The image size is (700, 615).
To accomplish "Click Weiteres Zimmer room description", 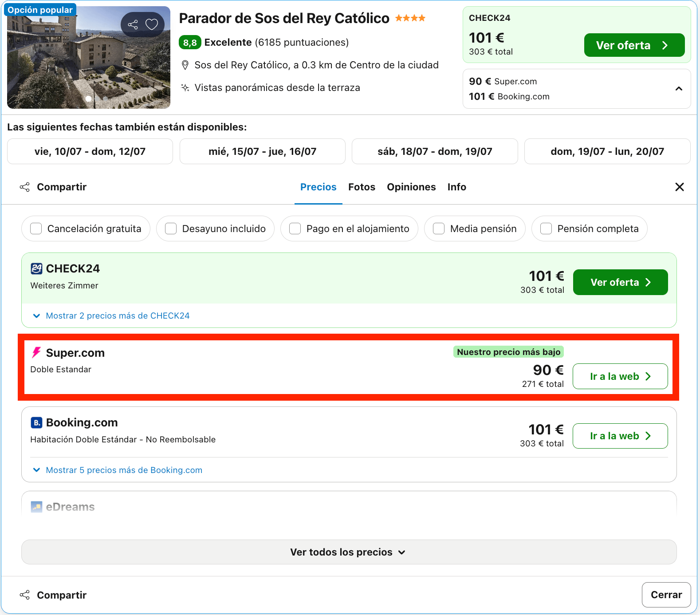I will tap(64, 286).
